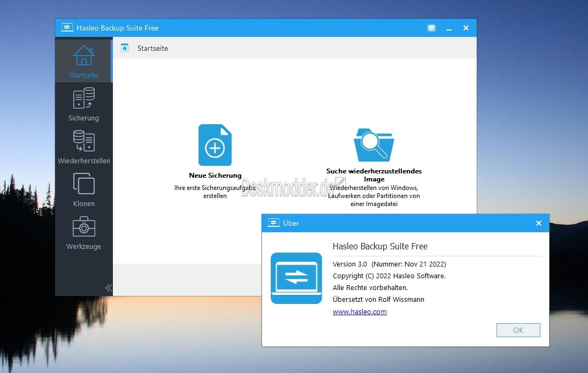Screen dimensions: 588x373
Task: Open the Werkzeuge tools section
Action: point(83,232)
